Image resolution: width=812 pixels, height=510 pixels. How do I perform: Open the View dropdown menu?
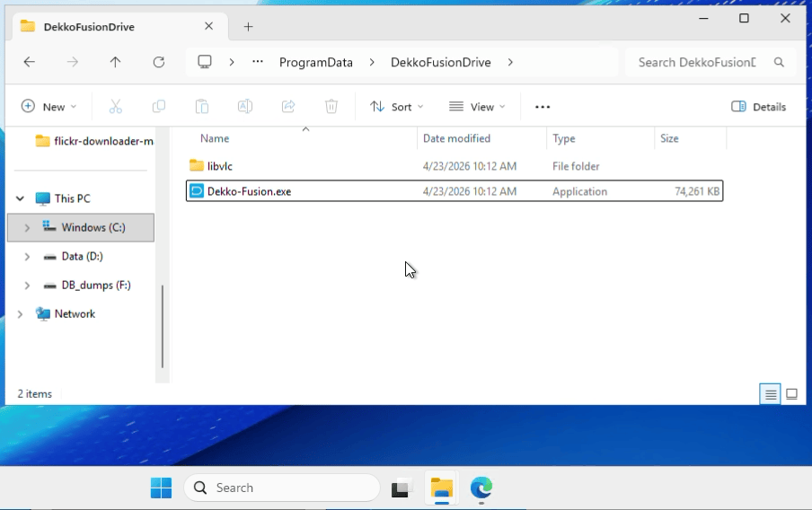(477, 107)
